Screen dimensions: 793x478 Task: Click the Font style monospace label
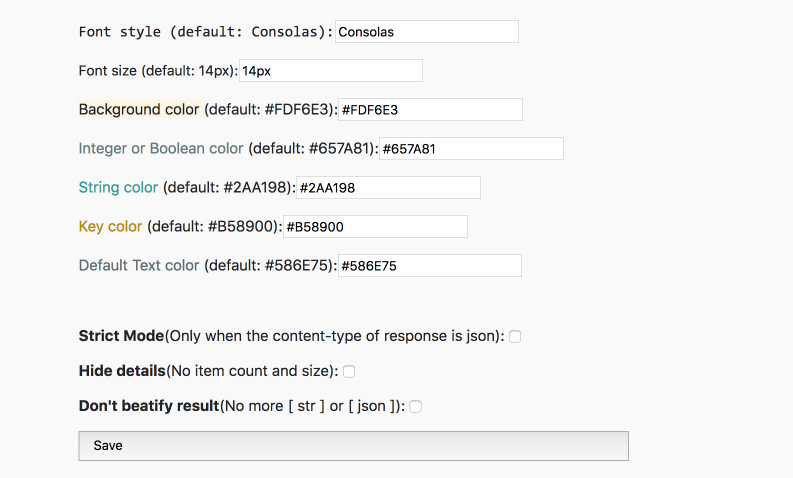point(206,32)
